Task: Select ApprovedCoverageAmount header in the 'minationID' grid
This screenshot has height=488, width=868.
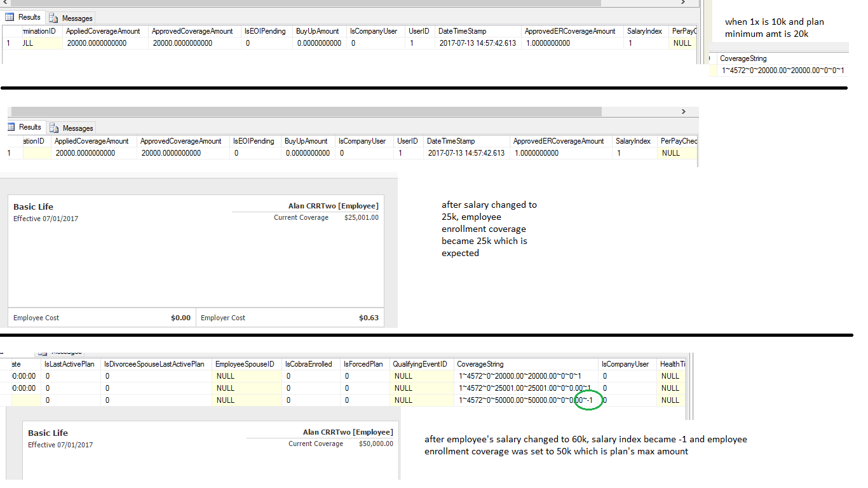Action: 194,31
